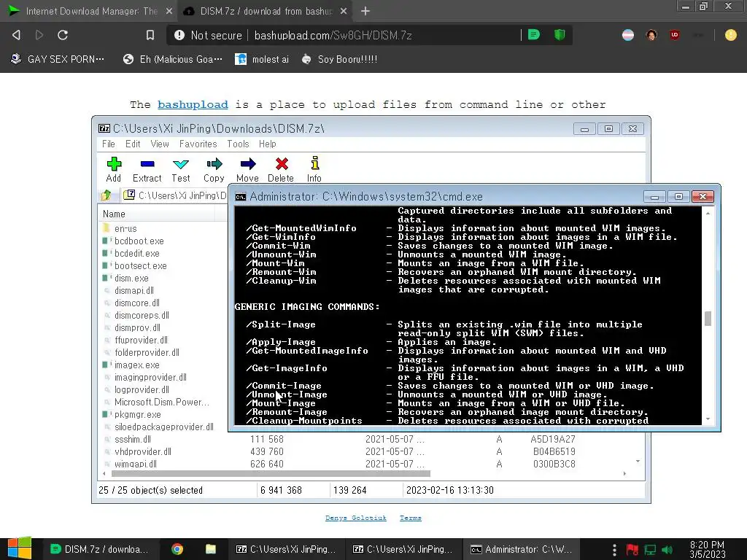Screen dimensions: 747x560
Task: Open the Terms link
Action: 410,518
